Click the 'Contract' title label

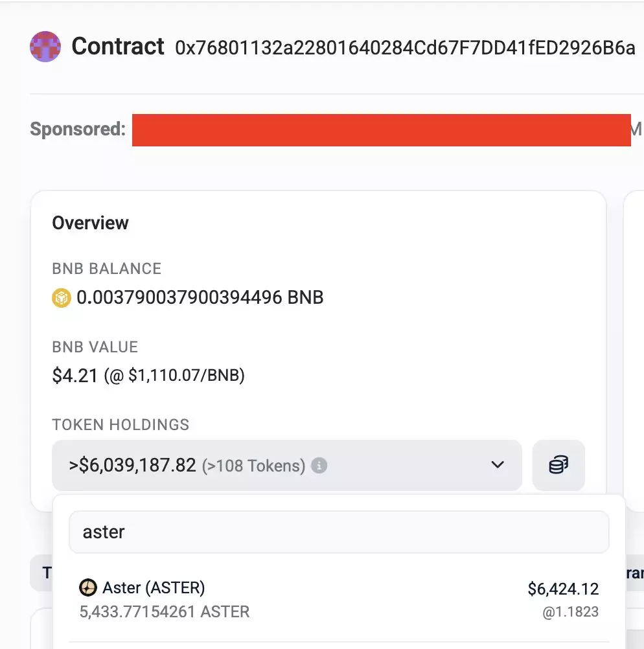pos(118,47)
